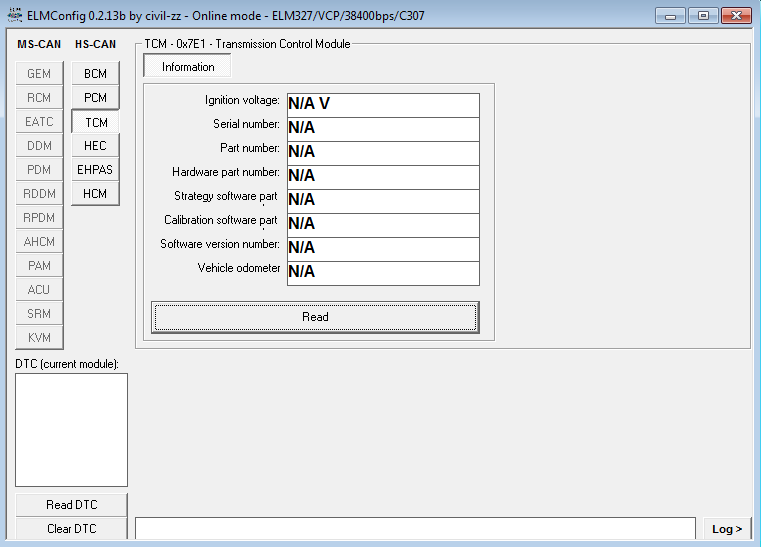
Task: Click the DTC current module list box
Action: (x=71, y=430)
